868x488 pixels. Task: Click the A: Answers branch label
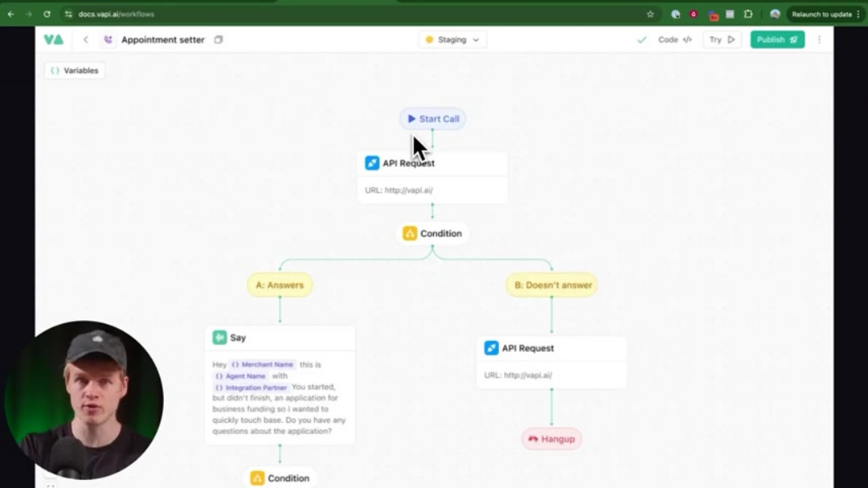click(x=279, y=285)
